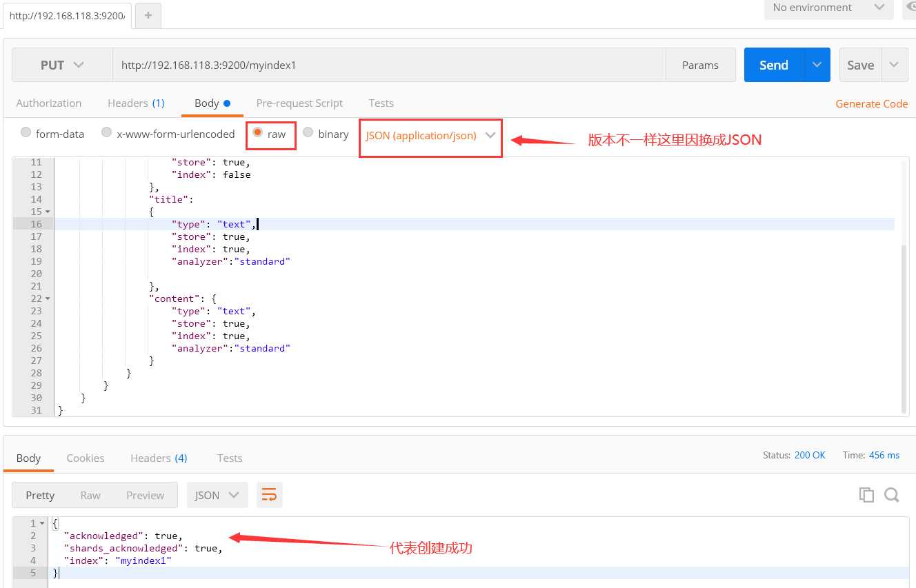Copy the response body to clipboard

click(866, 494)
